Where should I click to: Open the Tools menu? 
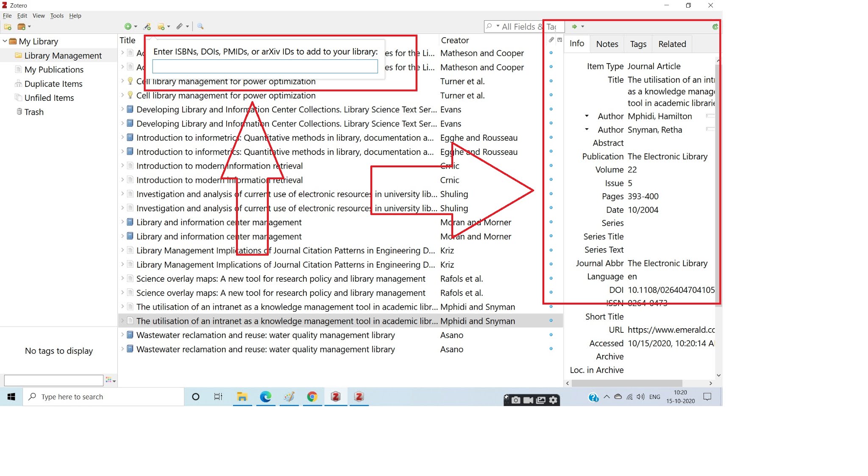click(57, 16)
